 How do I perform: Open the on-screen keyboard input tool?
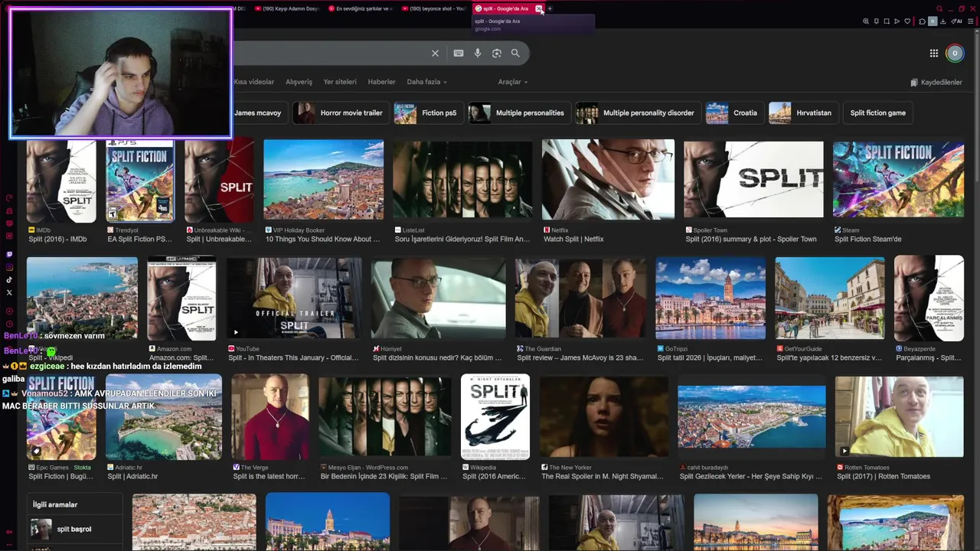(x=459, y=54)
